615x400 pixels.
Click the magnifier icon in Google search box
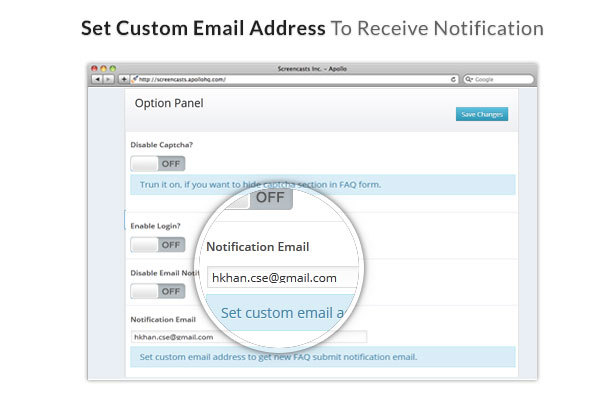coord(469,79)
